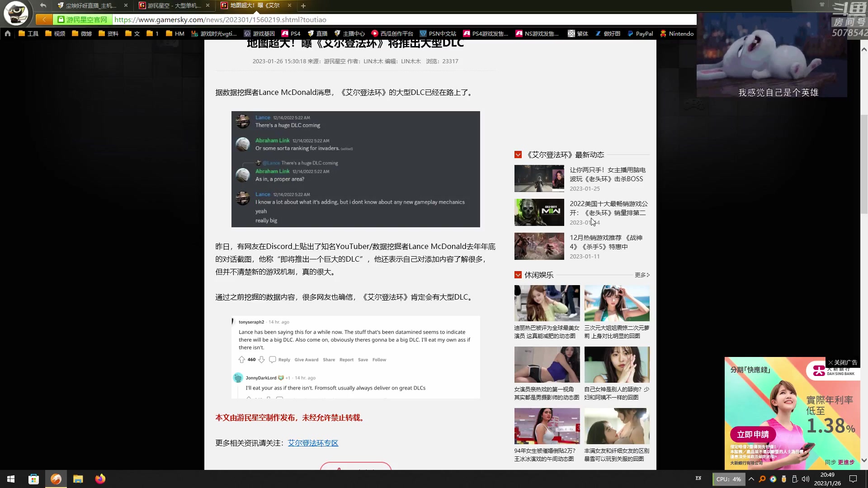Open the 主播中心 bookmark
The width and height of the screenshot is (868, 488).
349,33
